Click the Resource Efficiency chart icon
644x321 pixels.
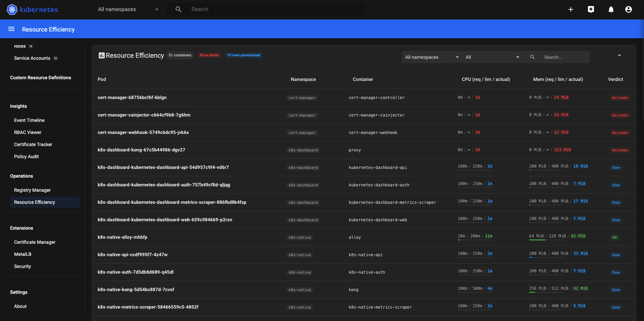tap(101, 55)
